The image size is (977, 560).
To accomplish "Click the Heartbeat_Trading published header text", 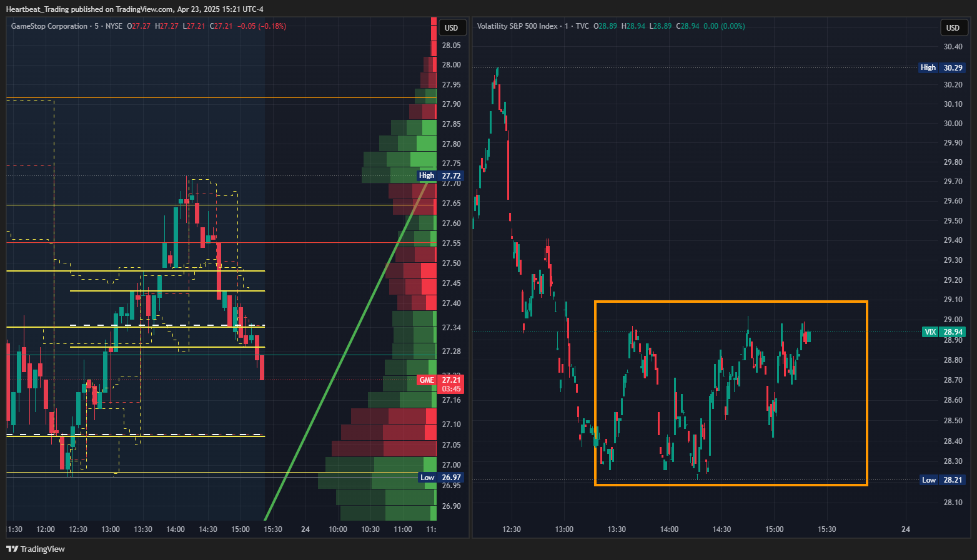I will pos(135,9).
